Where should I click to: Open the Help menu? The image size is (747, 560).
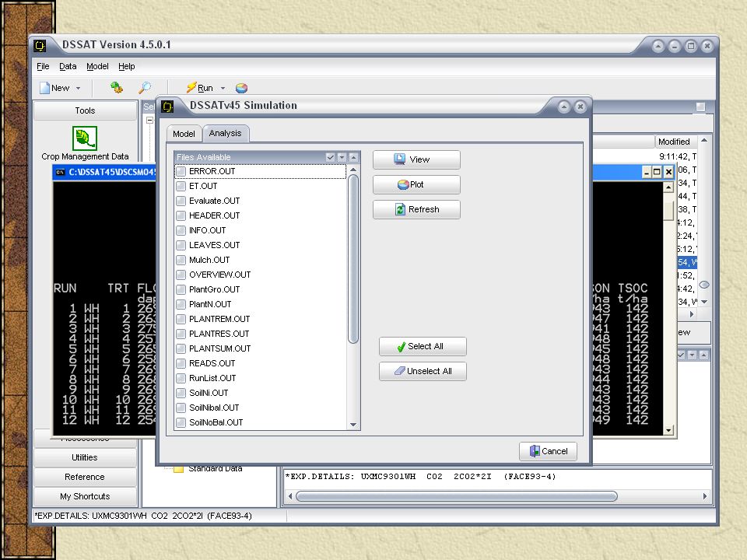point(126,66)
